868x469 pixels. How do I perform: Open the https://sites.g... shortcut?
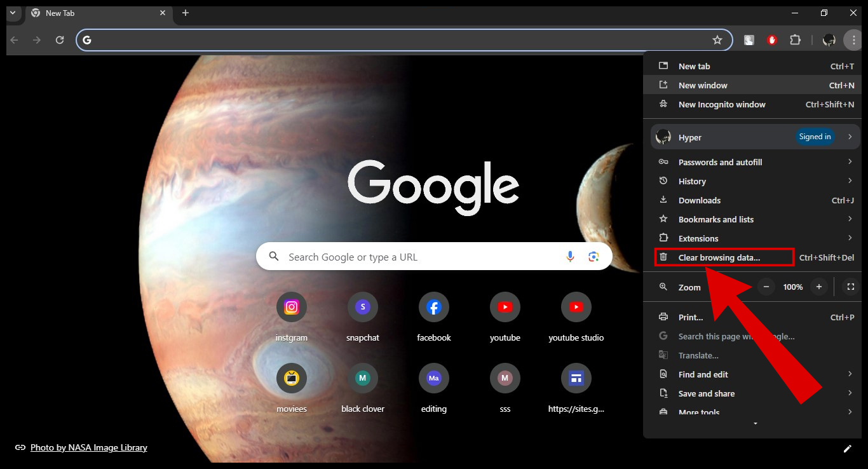coord(576,387)
